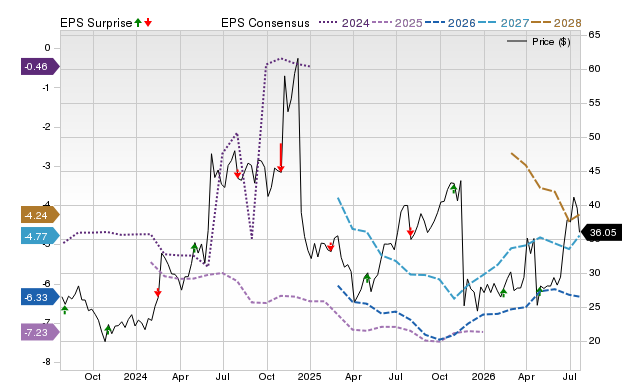Click red surprise arrow in August 2025
Image resolution: width=640 pixels, height=382 pixels.
click(410, 232)
